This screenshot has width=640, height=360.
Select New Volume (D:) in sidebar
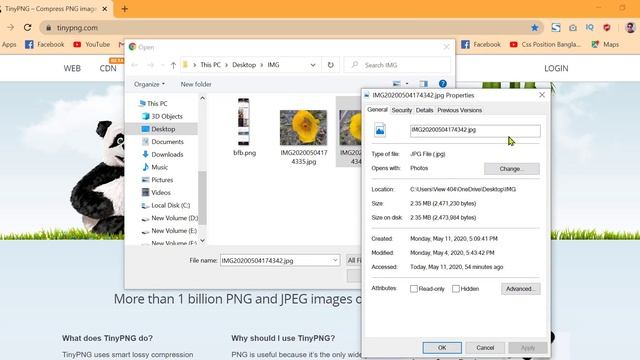tap(170, 218)
